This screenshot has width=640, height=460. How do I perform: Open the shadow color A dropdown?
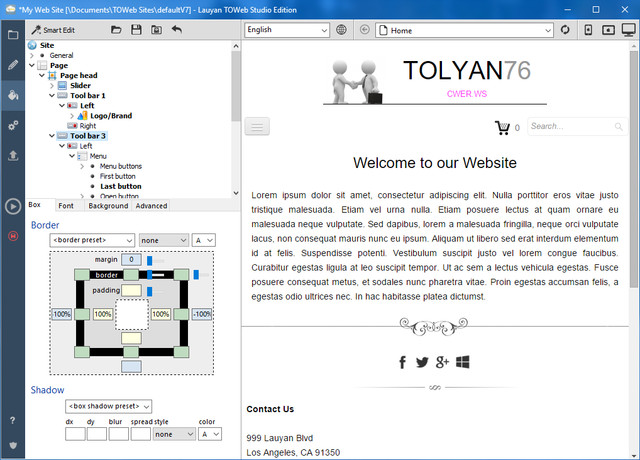(210, 434)
